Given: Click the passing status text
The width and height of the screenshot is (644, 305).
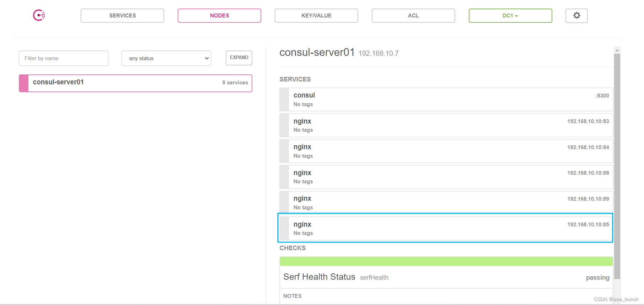Looking at the screenshot, I should pyautogui.click(x=597, y=278).
